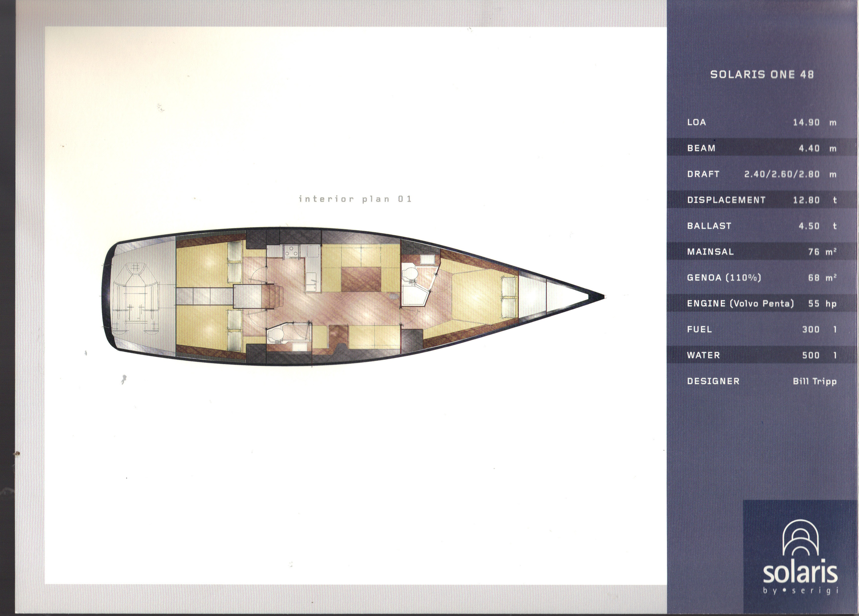Click the '12.80' displacement value
The width and height of the screenshot is (859, 616).
pos(806,200)
